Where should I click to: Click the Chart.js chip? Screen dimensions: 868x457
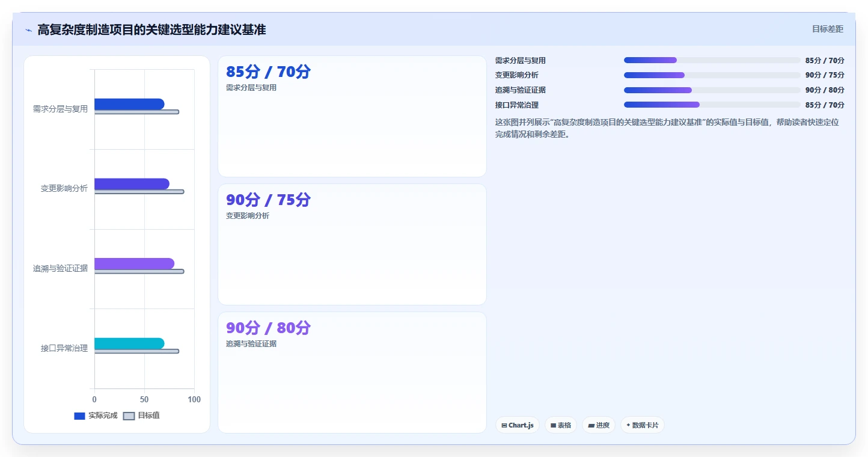[x=518, y=425]
